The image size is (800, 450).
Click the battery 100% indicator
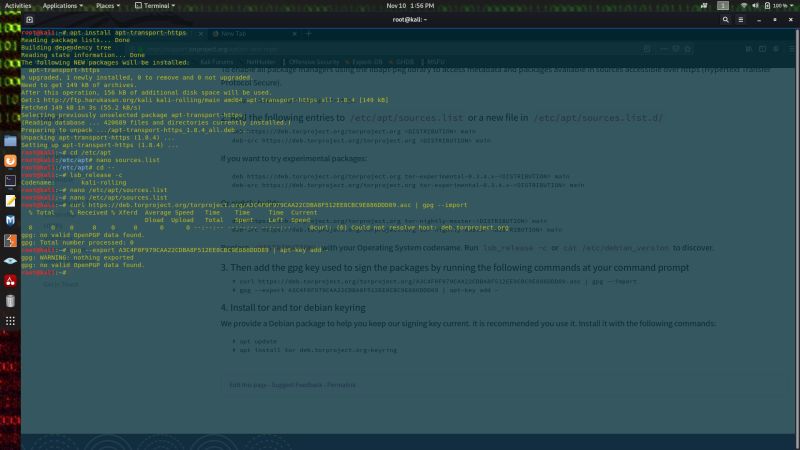point(776,6)
